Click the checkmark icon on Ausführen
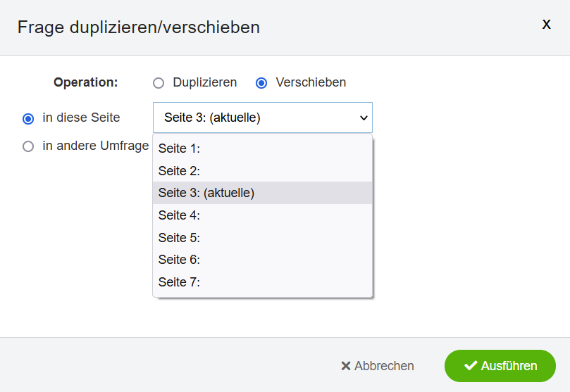Viewport: 570px width, 392px height. [471, 365]
